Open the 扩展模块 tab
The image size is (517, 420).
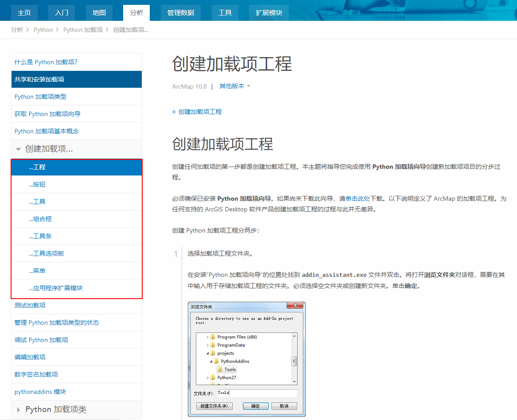pyautogui.click(x=268, y=13)
